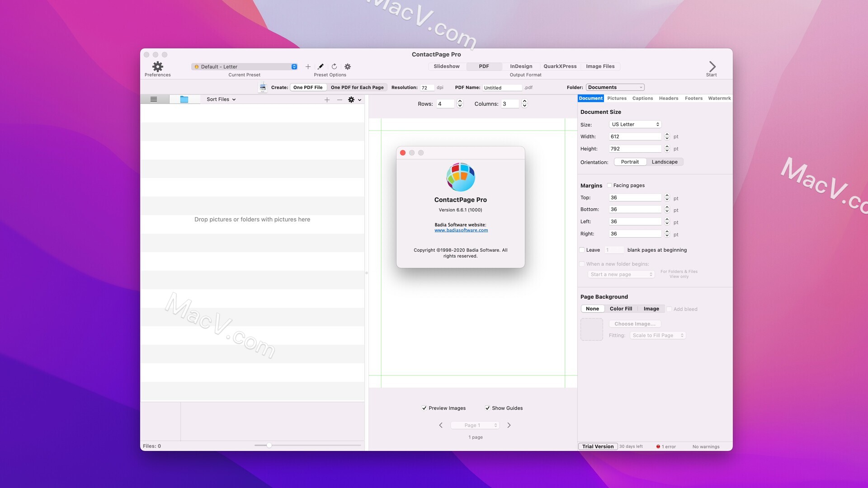The image size is (868, 488).
Task: Uncheck Show Guides checkbox
Action: pos(487,408)
